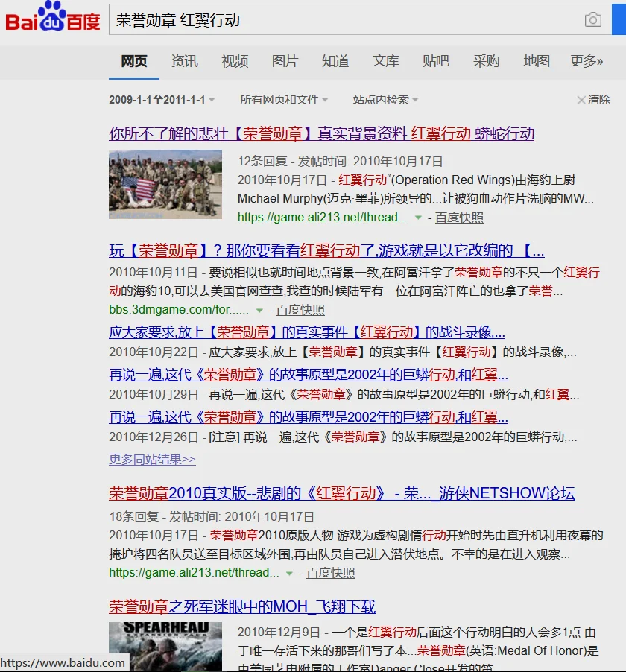Click snippet text 18条回复 - 发帖时间: 2010年10月17日

click(x=212, y=516)
